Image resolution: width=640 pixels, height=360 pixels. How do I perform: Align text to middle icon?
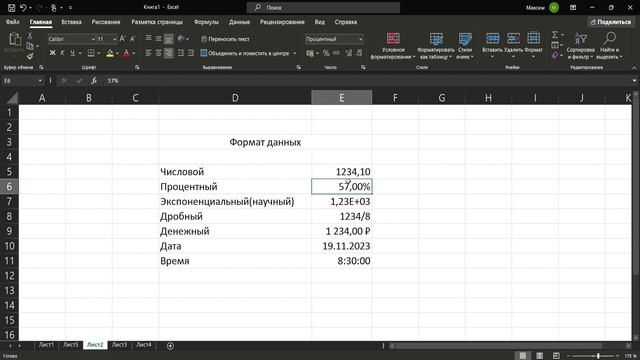158,39
